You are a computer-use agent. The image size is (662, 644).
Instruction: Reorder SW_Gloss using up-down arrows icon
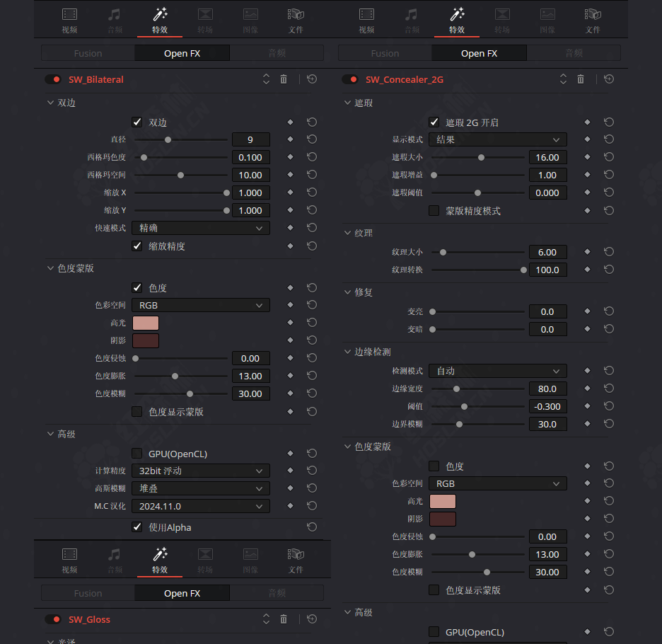pyautogui.click(x=266, y=619)
